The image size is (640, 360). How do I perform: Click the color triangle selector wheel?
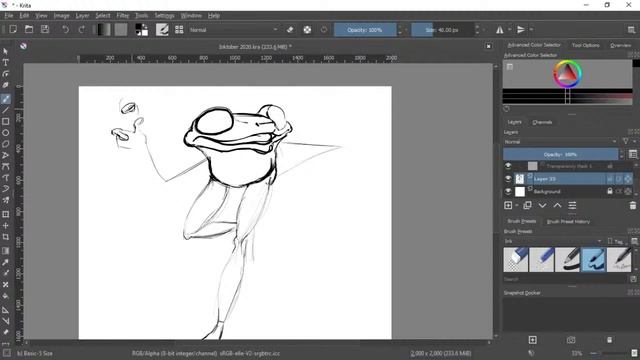tap(567, 74)
